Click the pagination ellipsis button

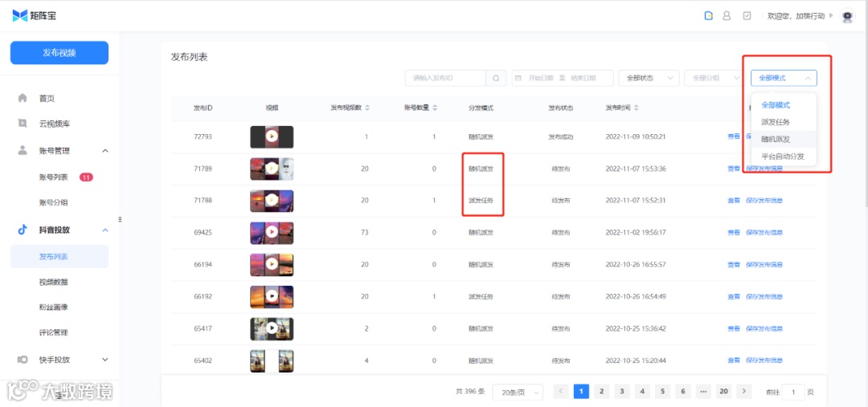click(x=703, y=392)
